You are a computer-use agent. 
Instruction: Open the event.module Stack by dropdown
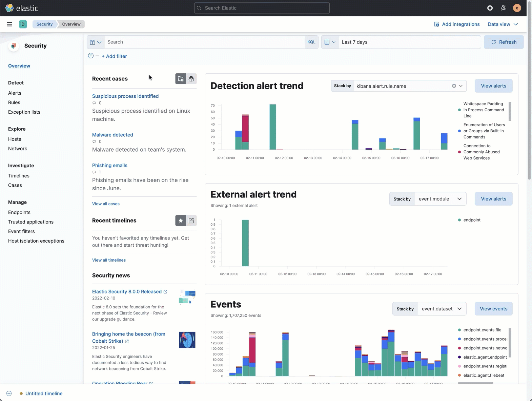tap(440, 199)
